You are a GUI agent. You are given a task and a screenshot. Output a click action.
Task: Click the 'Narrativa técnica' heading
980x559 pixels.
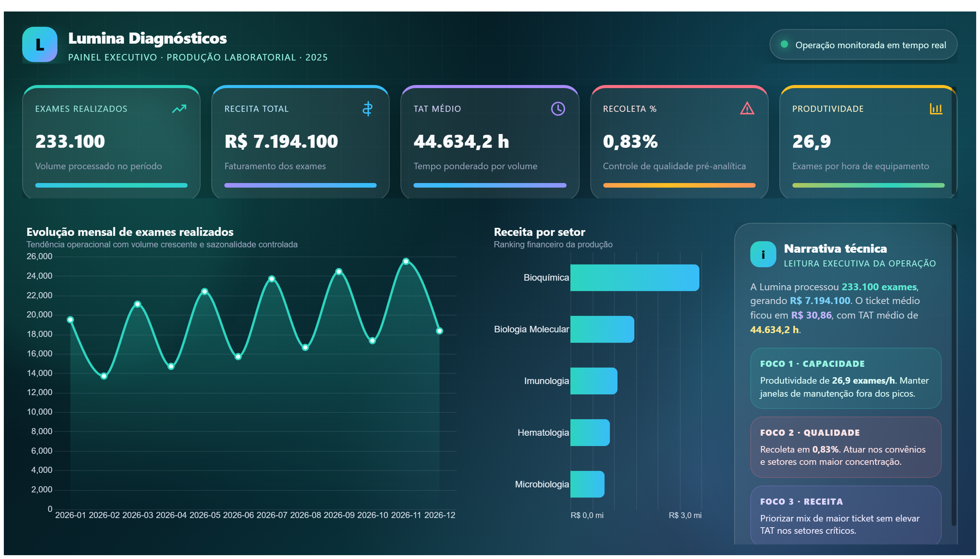pyautogui.click(x=835, y=248)
